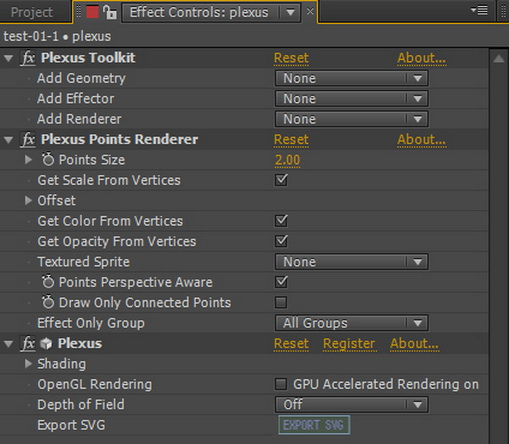
Task: Grab the Effect Controls panel gripper handle
Action: click(79, 12)
